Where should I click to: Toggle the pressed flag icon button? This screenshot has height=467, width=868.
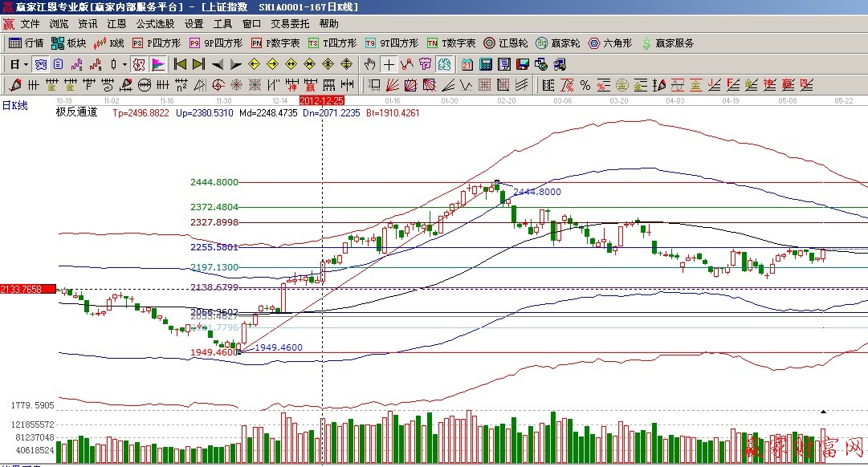pyautogui.click(x=158, y=64)
